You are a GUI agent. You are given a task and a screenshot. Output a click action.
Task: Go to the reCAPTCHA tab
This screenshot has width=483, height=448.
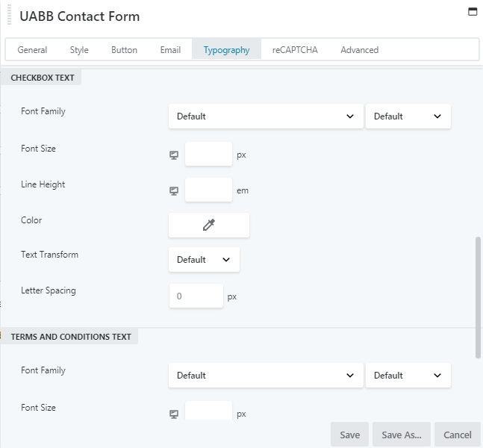[x=294, y=50]
